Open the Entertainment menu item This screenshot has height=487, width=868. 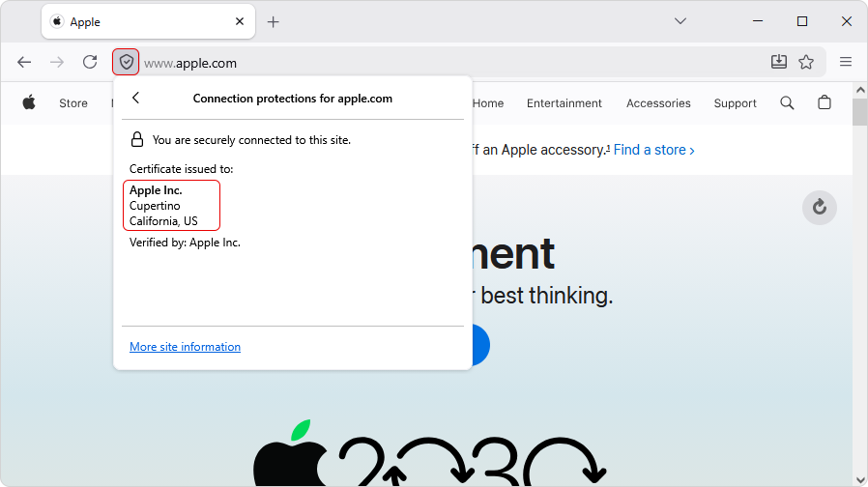[x=564, y=103]
